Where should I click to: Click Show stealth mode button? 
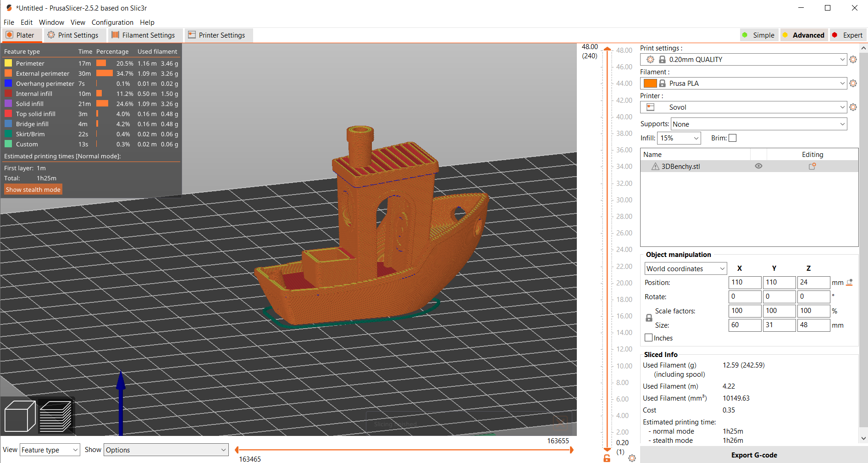coord(33,190)
